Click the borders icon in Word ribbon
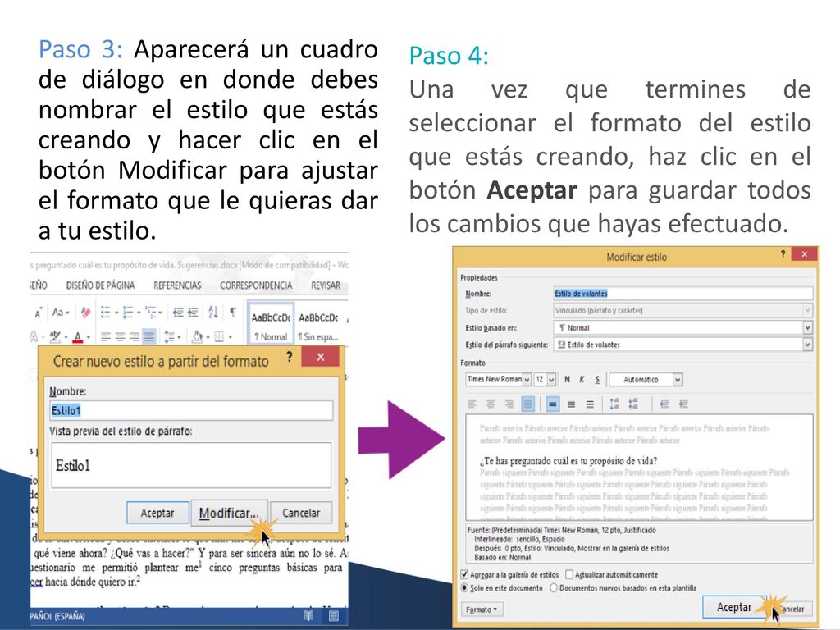This screenshot has width=840, height=630. 219,336
